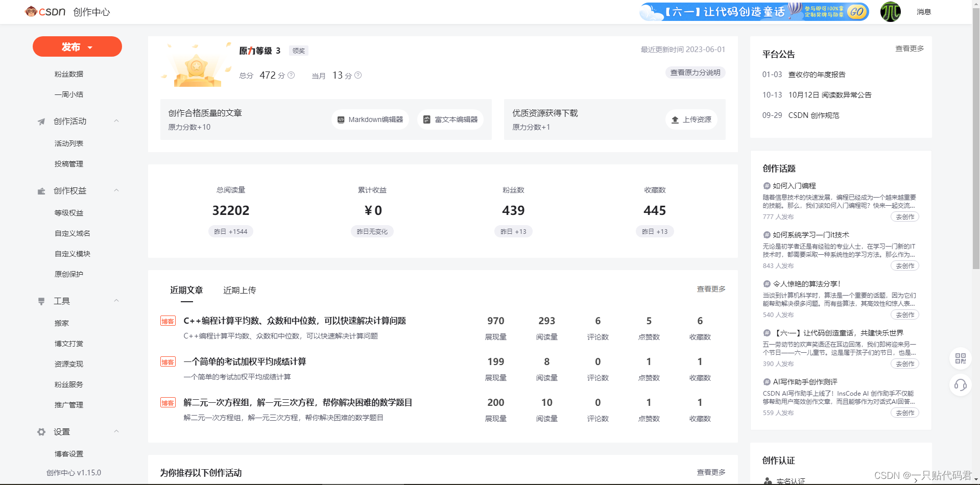Open 等级权益 in the sidebar
The width and height of the screenshot is (980, 485).
[69, 213]
